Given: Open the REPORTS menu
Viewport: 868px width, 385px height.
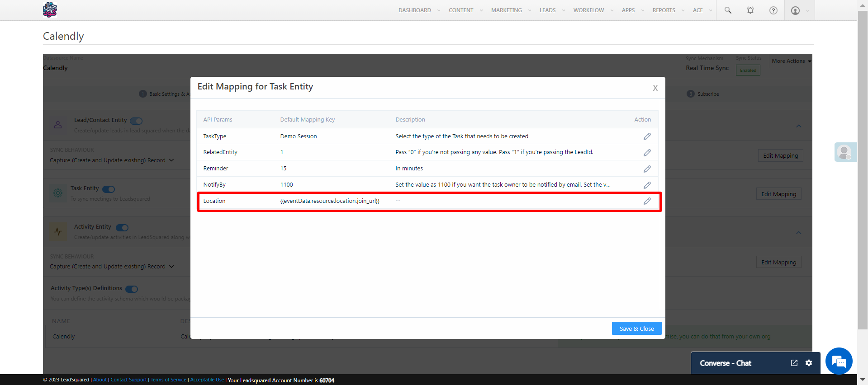Looking at the screenshot, I should [664, 10].
